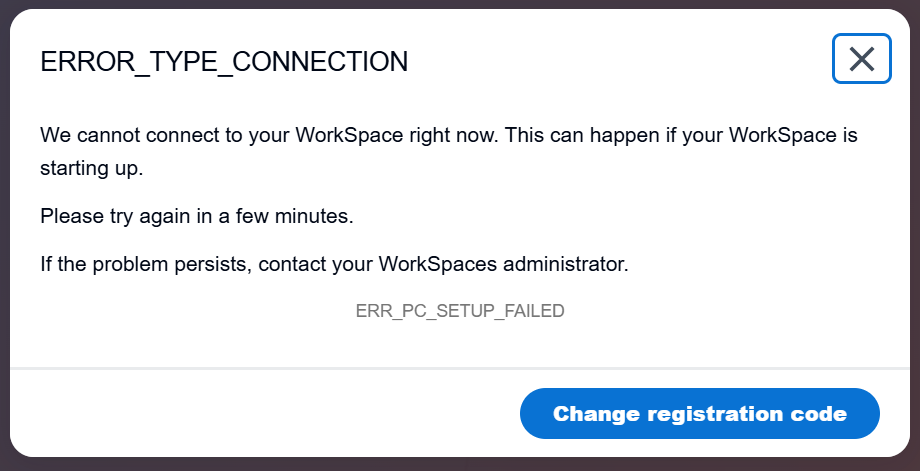
Task: Click the word "WorkSpaces" in the last sentence
Action: tap(437, 265)
